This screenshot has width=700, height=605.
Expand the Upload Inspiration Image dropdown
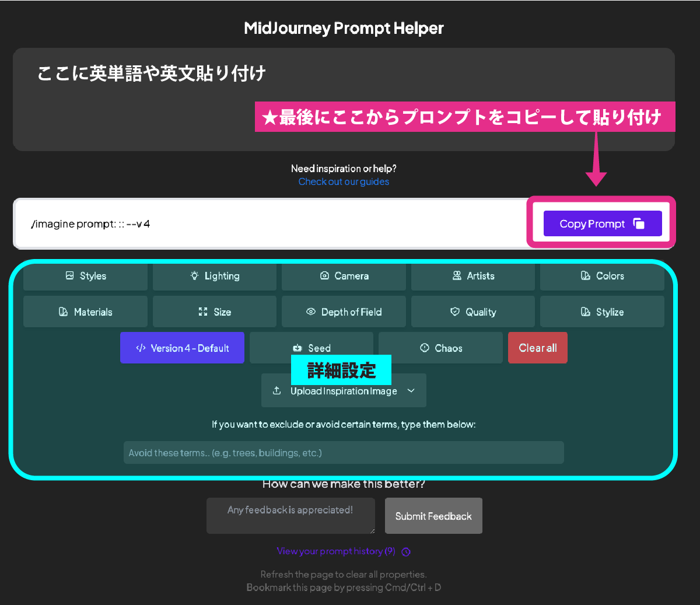click(344, 390)
